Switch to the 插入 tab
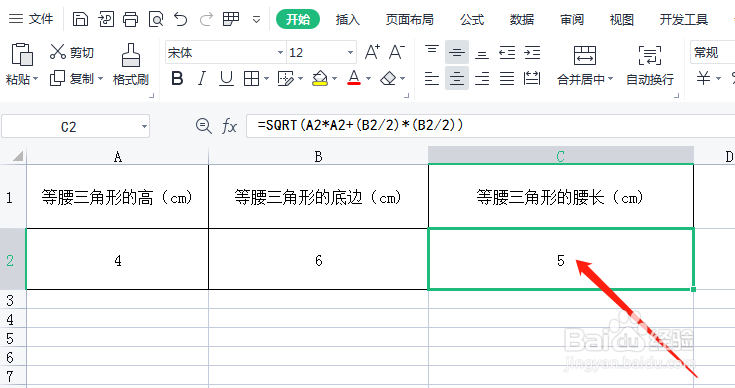This screenshot has height=388, width=735. (x=347, y=19)
